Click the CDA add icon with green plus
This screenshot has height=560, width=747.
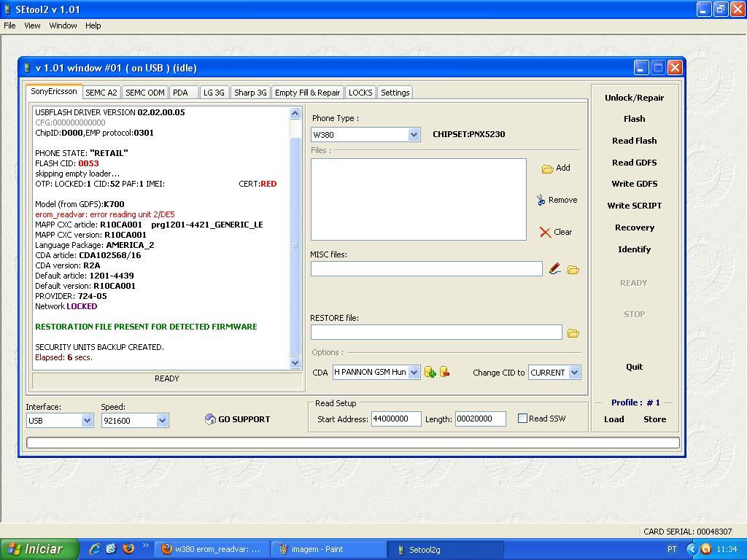(x=430, y=373)
